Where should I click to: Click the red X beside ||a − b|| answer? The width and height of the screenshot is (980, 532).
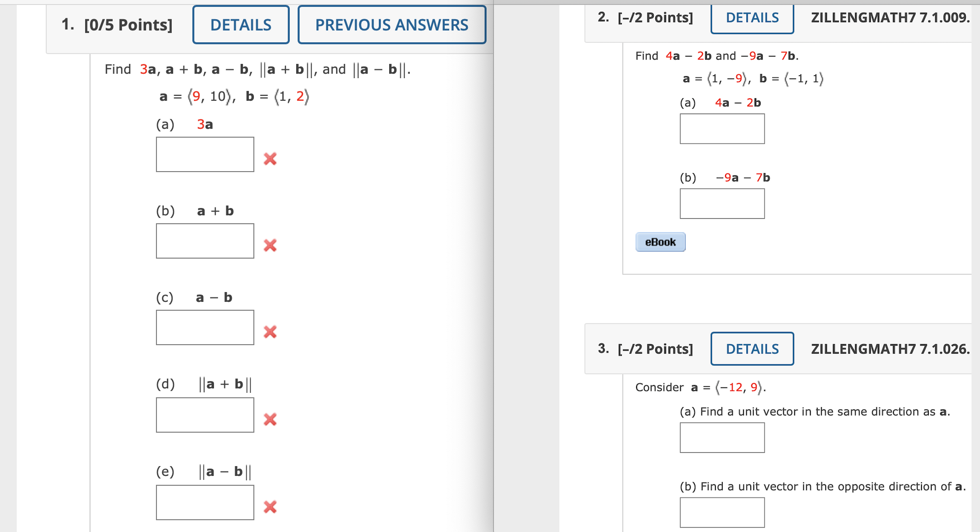[x=270, y=507]
